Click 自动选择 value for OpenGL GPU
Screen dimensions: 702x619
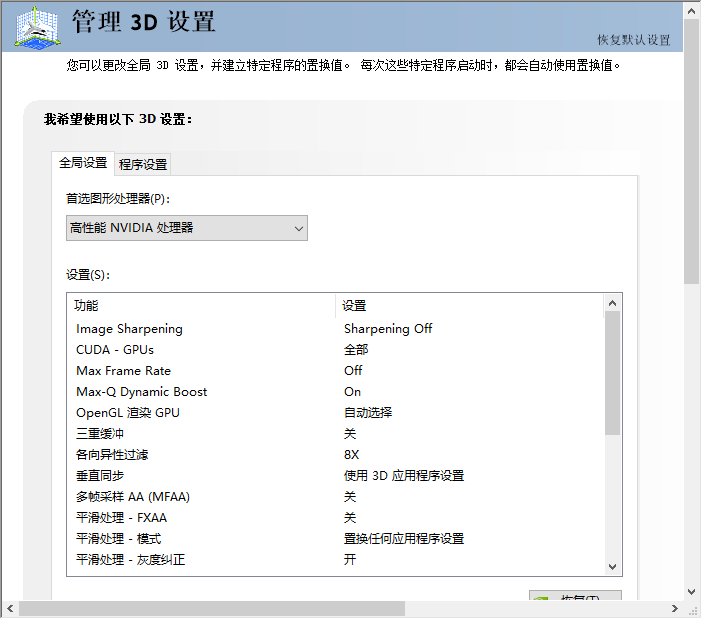click(368, 413)
